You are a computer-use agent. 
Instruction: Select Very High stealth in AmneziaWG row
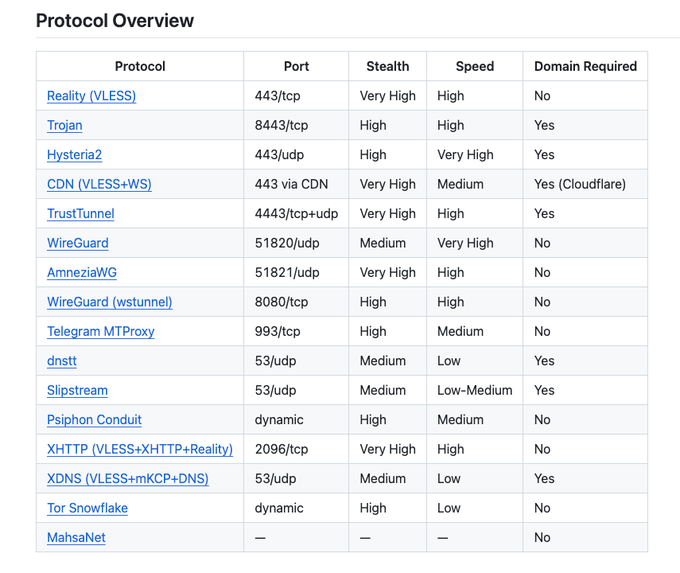click(388, 273)
